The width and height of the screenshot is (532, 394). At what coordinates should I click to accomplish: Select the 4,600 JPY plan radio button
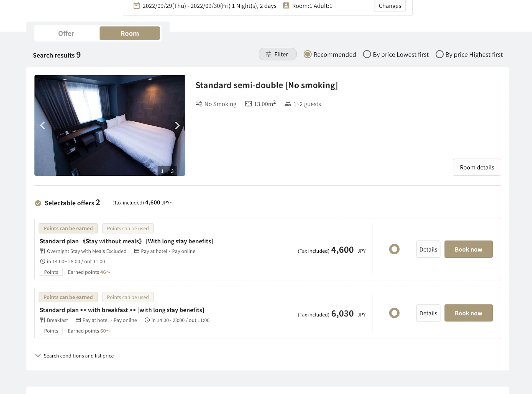pos(394,249)
